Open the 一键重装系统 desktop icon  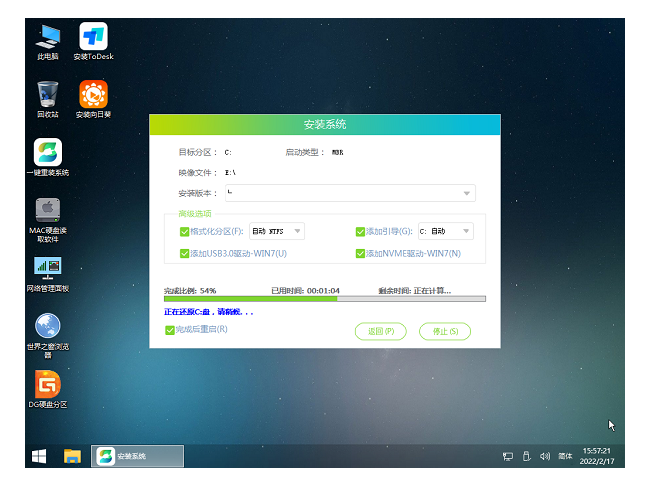47,153
